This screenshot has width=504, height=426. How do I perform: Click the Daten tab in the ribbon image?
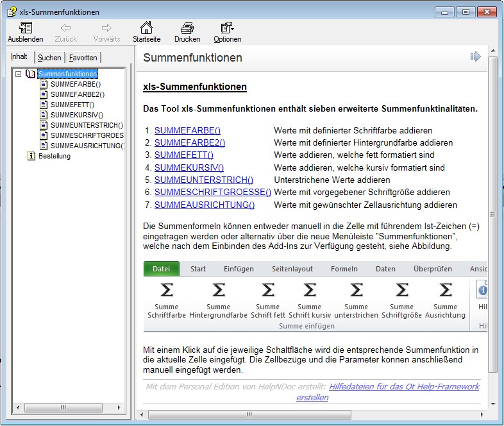click(x=385, y=269)
